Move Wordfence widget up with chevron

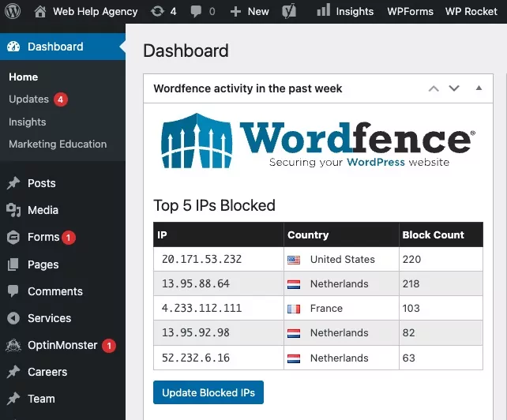coord(434,88)
